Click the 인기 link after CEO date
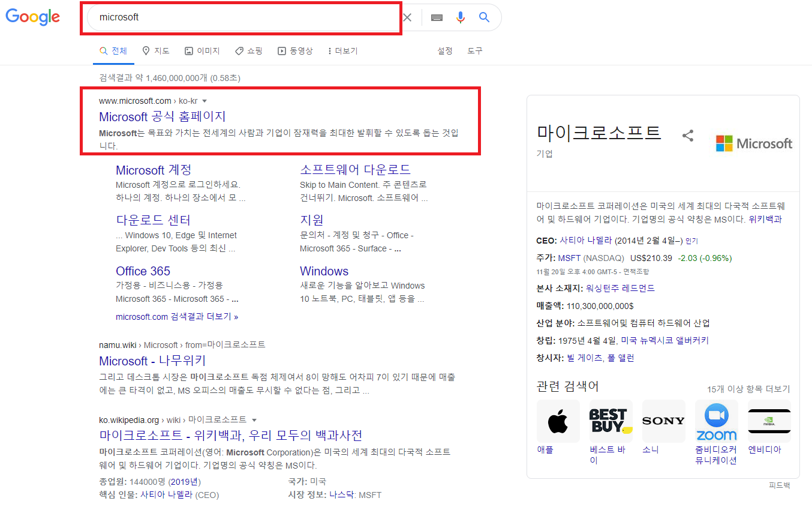Screen dimensions: 812x510 [x=691, y=241]
